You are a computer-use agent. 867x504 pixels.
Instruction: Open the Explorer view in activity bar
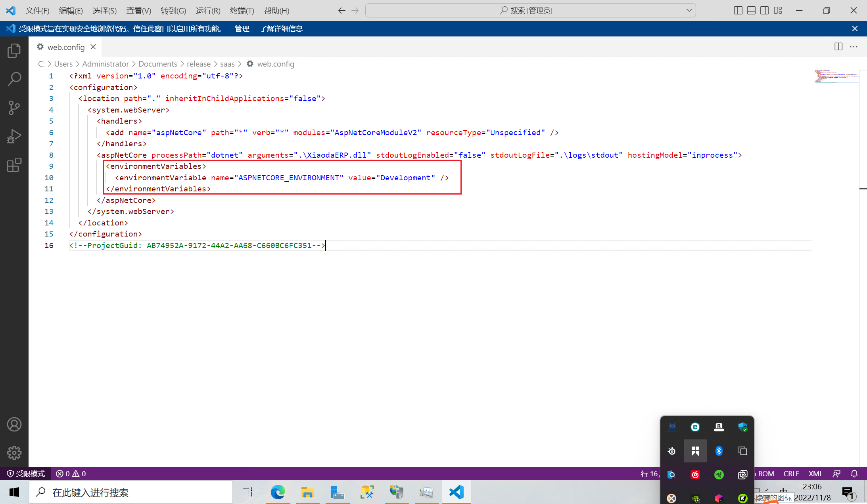(14, 51)
